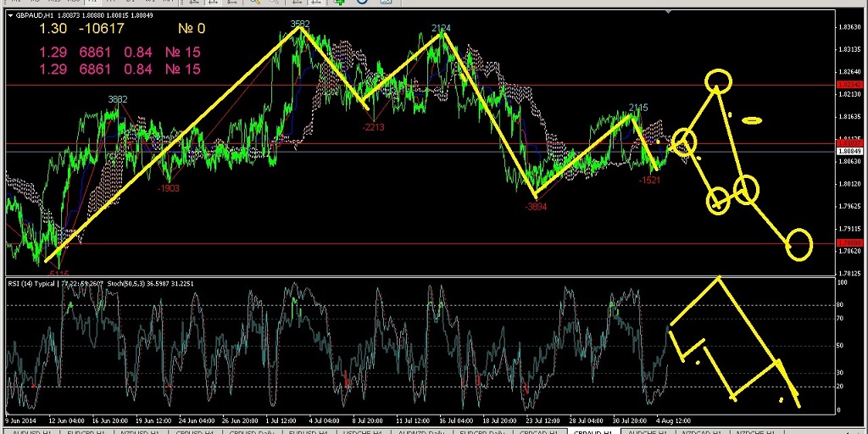Click the chart shift triangle marker atop chart
Screen dimensions: 868x434
pos(669,12)
